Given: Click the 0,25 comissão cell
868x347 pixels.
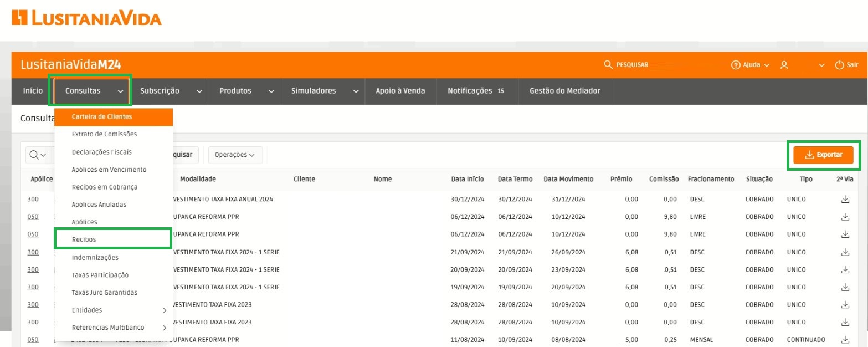Looking at the screenshot, I should [x=670, y=339].
